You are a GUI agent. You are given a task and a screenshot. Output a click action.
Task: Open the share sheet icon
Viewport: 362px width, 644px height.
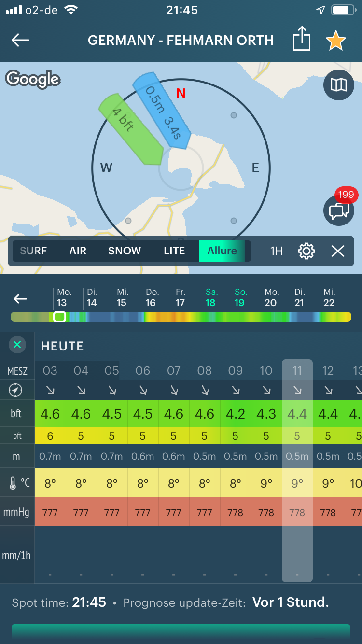pyautogui.click(x=301, y=40)
